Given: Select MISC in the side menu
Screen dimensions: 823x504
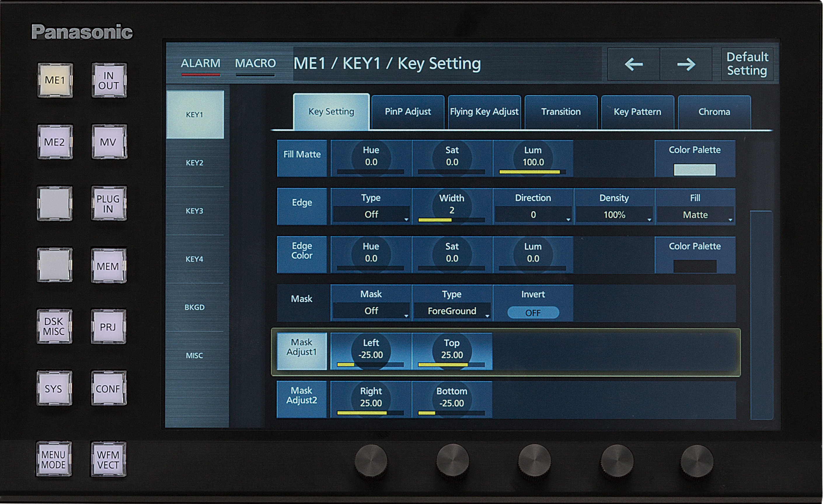Looking at the screenshot, I should [x=195, y=355].
